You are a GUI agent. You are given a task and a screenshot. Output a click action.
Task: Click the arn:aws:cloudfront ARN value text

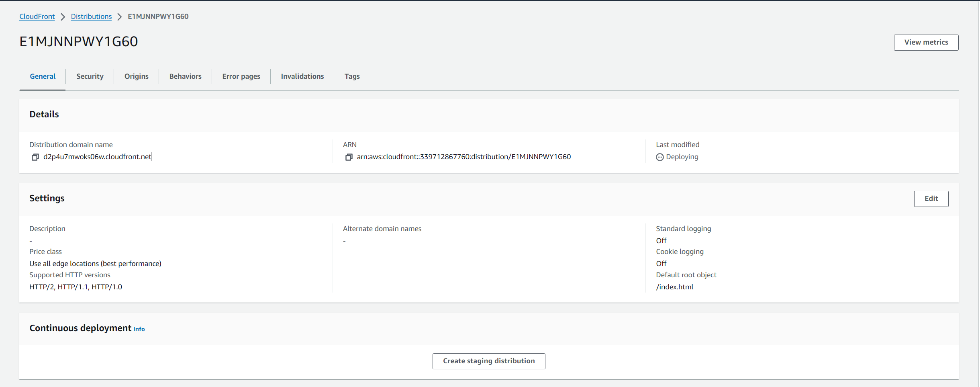pyautogui.click(x=464, y=157)
